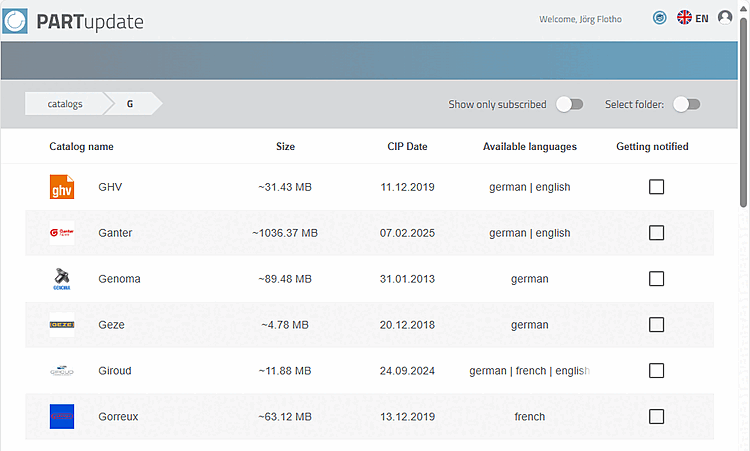This screenshot has height=451, width=750.
Task: Click german | french | english languages cell
Action: coord(529,371)
